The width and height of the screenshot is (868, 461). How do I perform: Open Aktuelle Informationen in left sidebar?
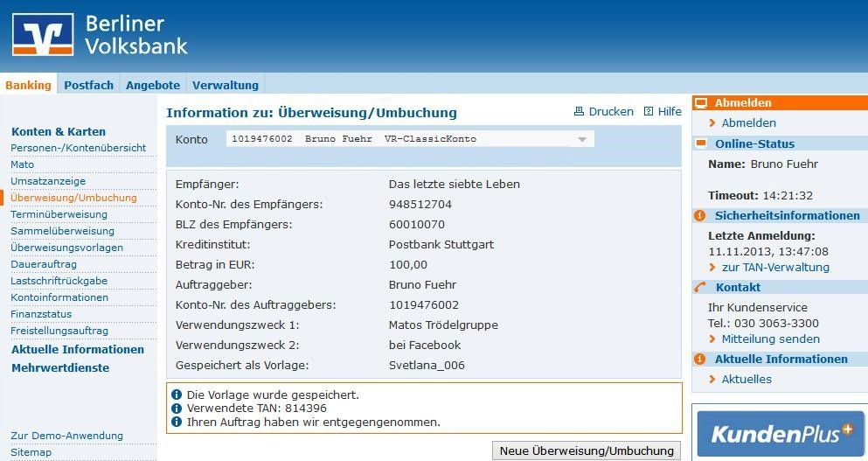(x=78, y=350)
